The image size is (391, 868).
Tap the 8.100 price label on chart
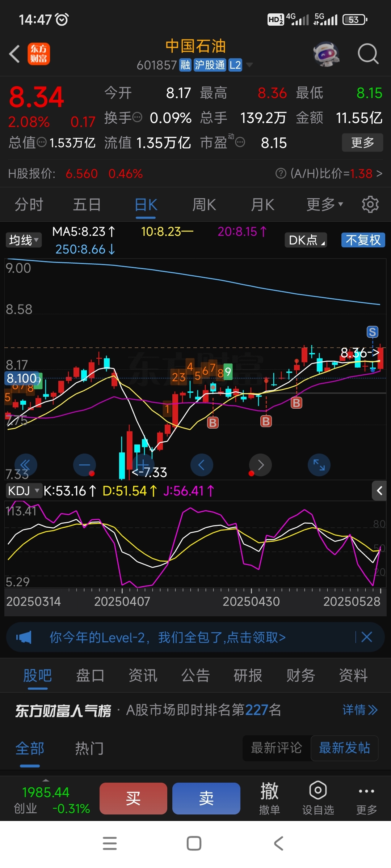point(22,378)
